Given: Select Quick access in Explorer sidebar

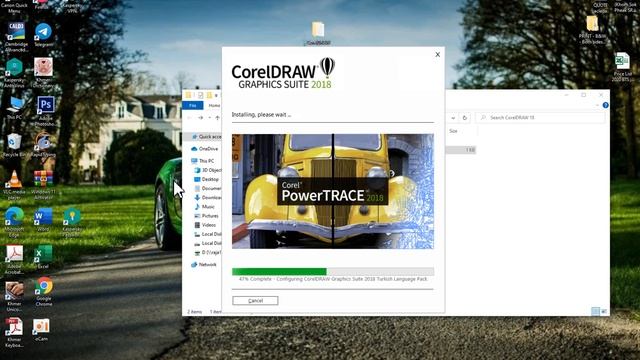Looking at the screenshot, I should point(206,137).
